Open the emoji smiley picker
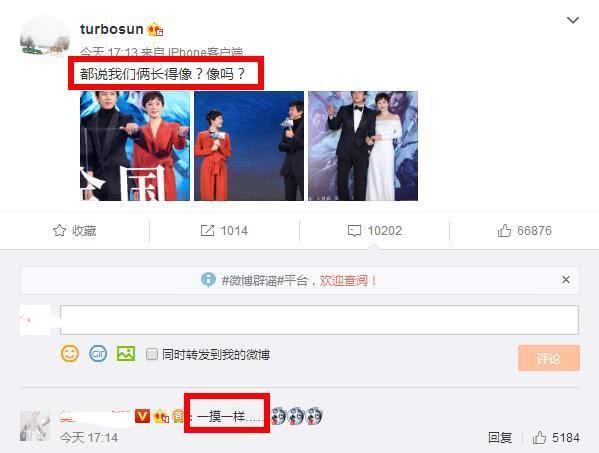This screenshot has height=453, width=599. point(70,353)
